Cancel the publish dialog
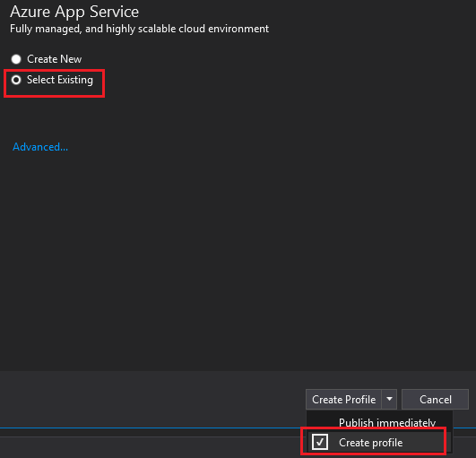Image resolution: width=476 pixels, height=458 pixels. coord(436,400)
